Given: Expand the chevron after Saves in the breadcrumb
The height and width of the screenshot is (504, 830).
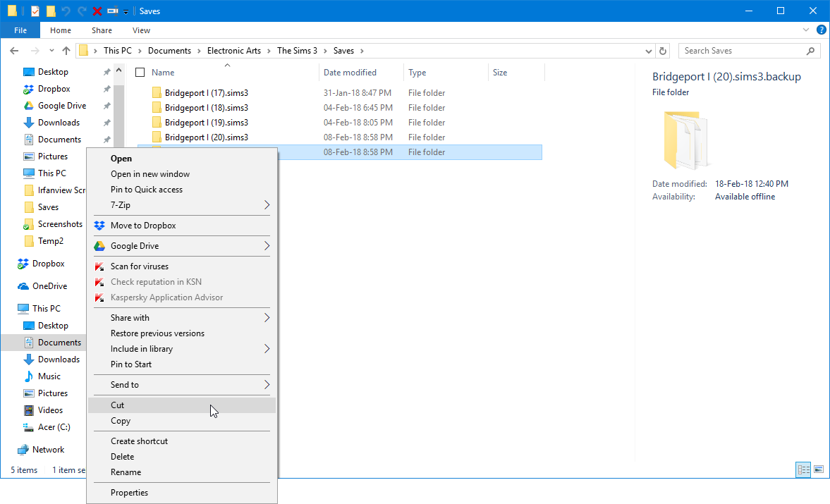Looking at the screenshot, I should pos(362,51).
